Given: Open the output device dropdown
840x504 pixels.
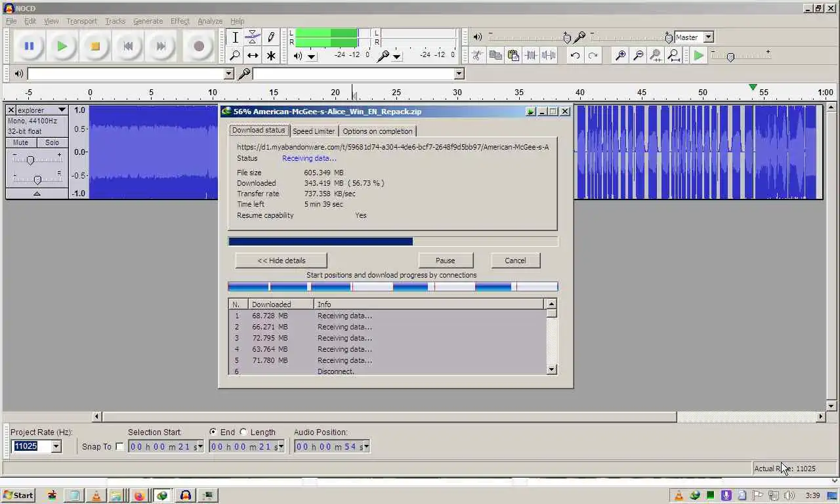Looking at the screenshot, I should coord(228,74).
